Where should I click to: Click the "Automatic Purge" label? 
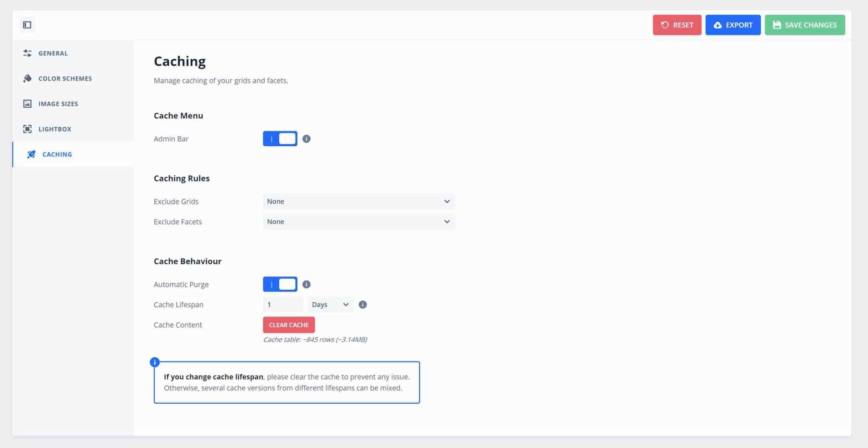(181, 285)
